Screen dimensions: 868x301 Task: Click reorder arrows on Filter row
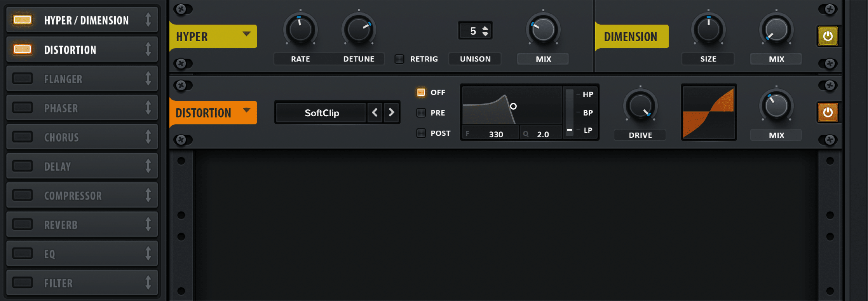(x=148, y=283)
